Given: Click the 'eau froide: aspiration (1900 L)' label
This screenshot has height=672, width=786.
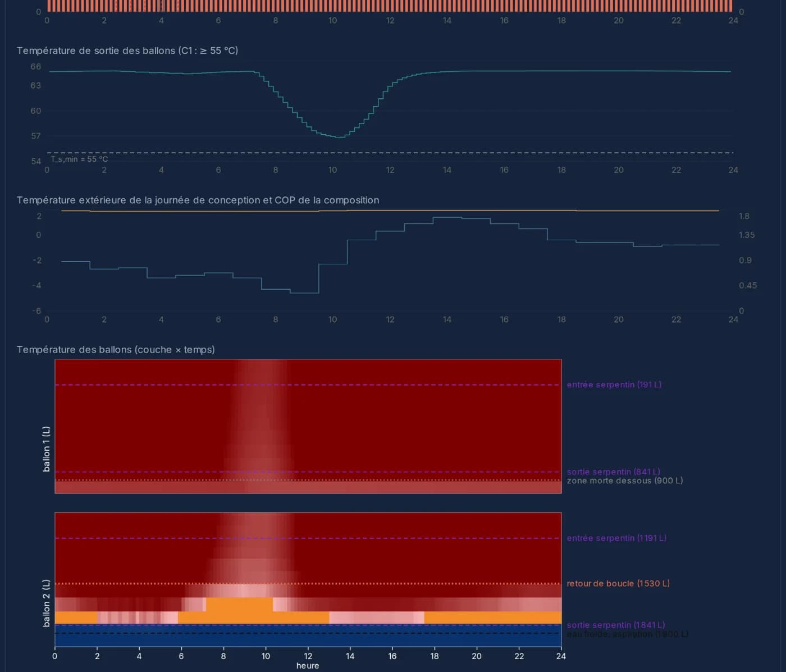Looking at the screenshot, I should click(x=628, y=634).
